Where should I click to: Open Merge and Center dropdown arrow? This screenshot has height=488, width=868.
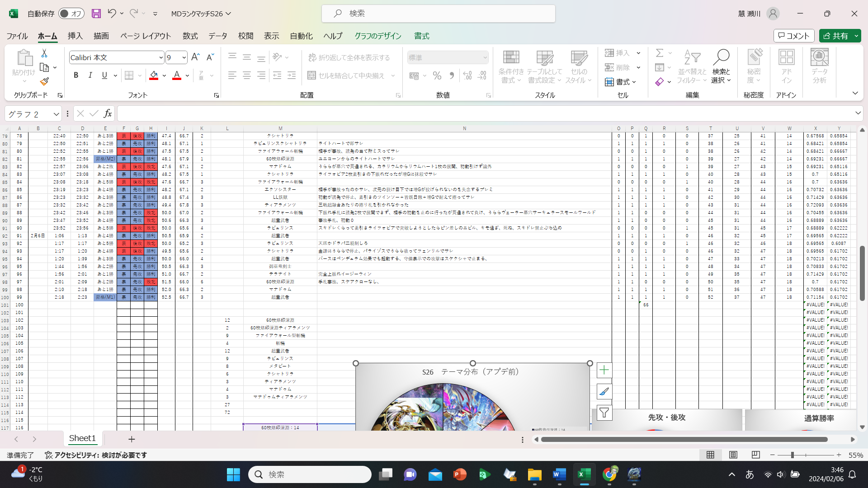[393, 75]
